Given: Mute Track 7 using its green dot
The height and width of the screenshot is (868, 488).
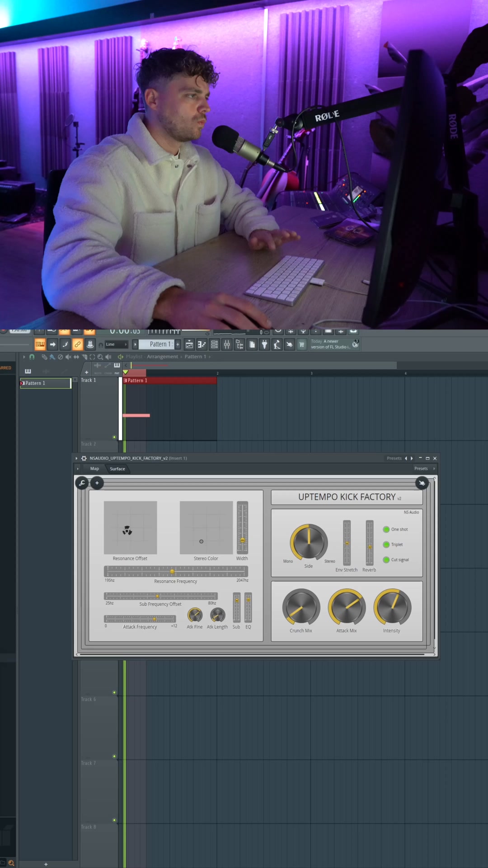Looking at the screenshot, I should point(114,756).
